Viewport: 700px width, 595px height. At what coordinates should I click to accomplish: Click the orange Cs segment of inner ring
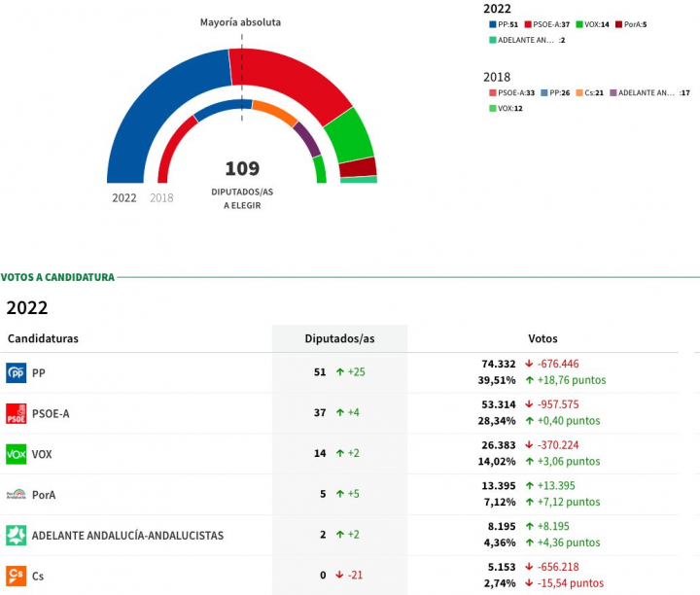[x=275, y=111]
